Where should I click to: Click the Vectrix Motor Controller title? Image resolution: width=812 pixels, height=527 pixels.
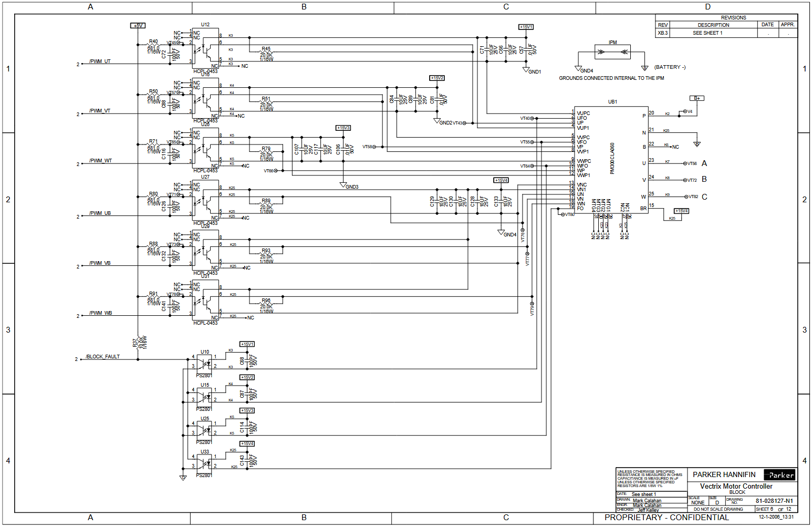point(736,487)
